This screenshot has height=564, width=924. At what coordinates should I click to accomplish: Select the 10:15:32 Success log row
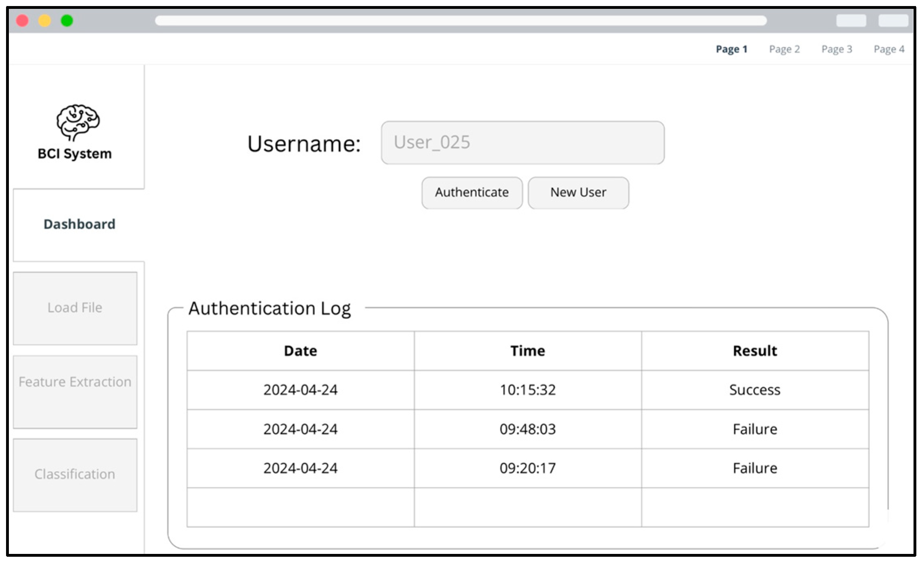point(527,390)
